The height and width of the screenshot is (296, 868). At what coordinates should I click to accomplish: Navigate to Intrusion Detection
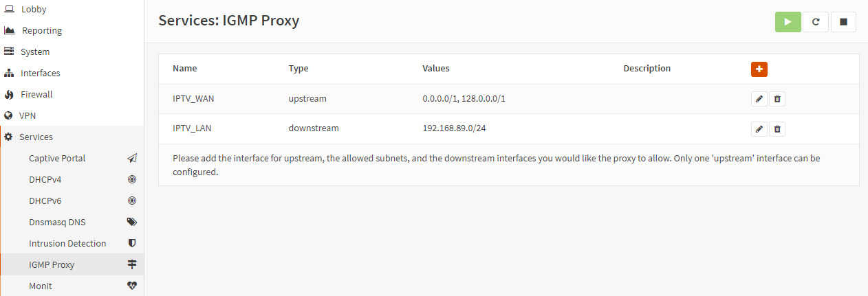(x=67, y=244)
